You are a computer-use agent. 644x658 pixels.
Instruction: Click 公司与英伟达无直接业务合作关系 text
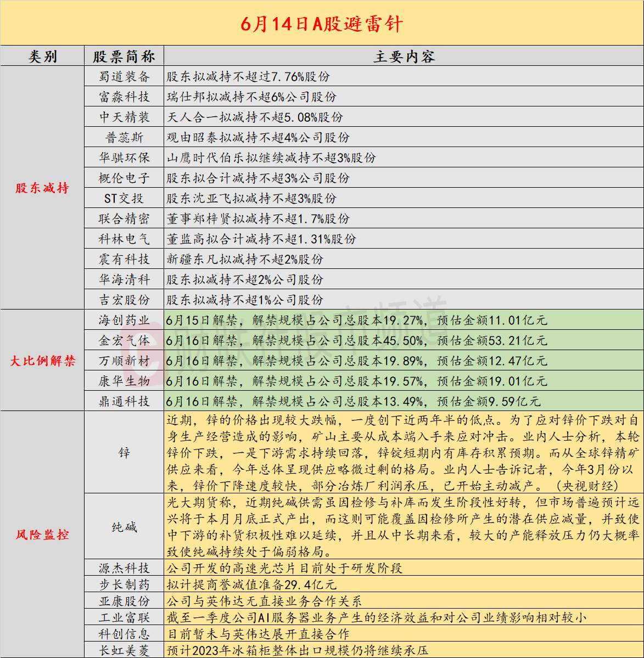tap(265, 601)
